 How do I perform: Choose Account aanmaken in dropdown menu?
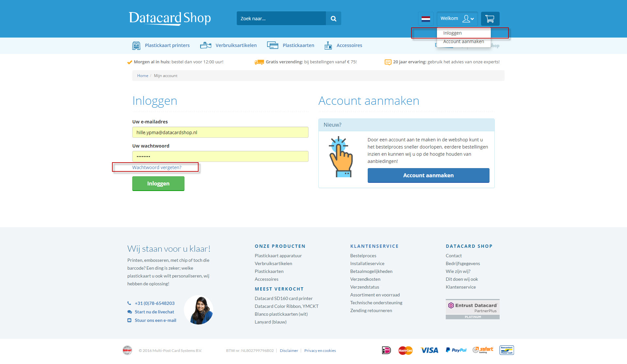[x=464, y=41]
